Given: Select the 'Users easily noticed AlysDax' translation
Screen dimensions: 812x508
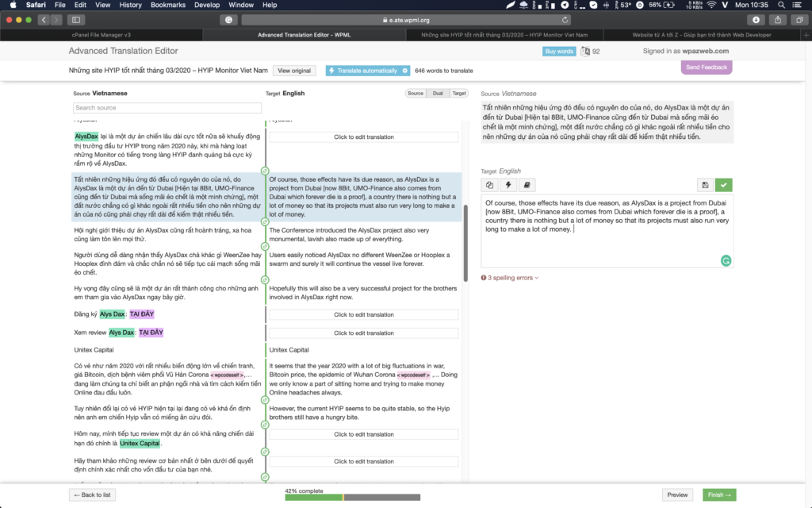Looking at the screenshot, I should point(359,260).
